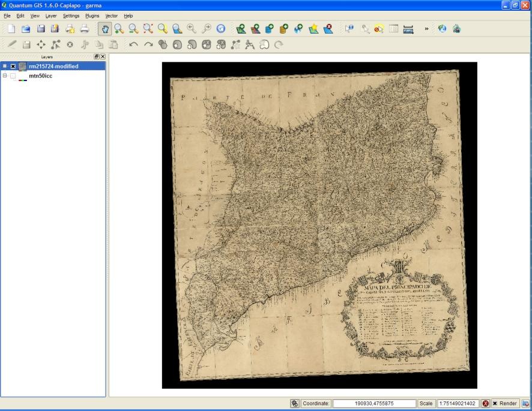Expand the toolbar overflow chevron
Image resolution: width=532 pixels, height=411 pixels.
[x=426, y=29]
